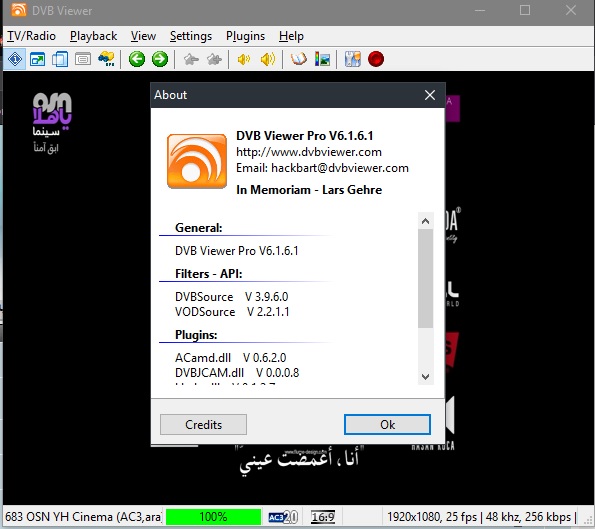This screenshot has height=529, width=595.
Task: Click the Credits button
Action: [203, 424]
